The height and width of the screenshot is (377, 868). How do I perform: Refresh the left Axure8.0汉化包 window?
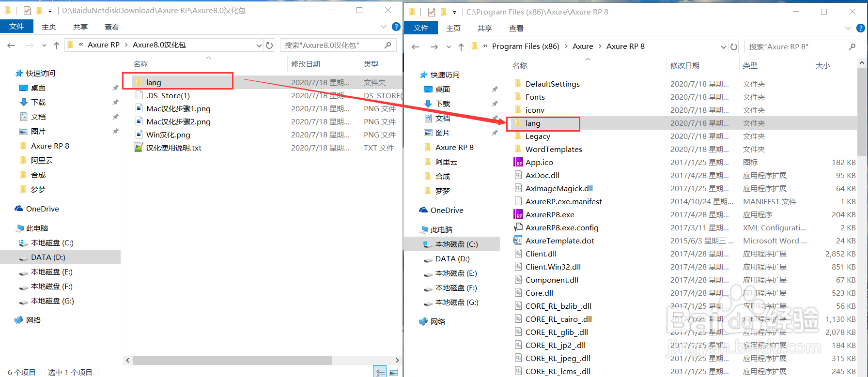269,45
